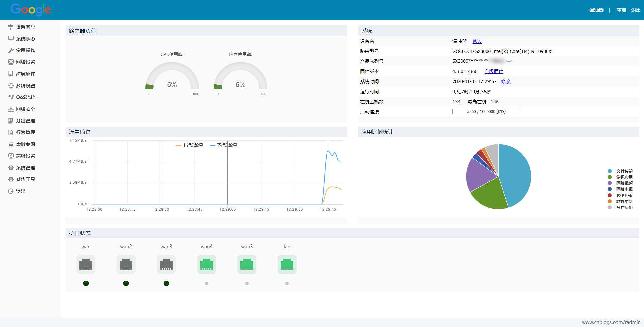Click the 多线设置 sidebar icon
644x327 pixels.
pyautogui.click(x=11, y=86)
